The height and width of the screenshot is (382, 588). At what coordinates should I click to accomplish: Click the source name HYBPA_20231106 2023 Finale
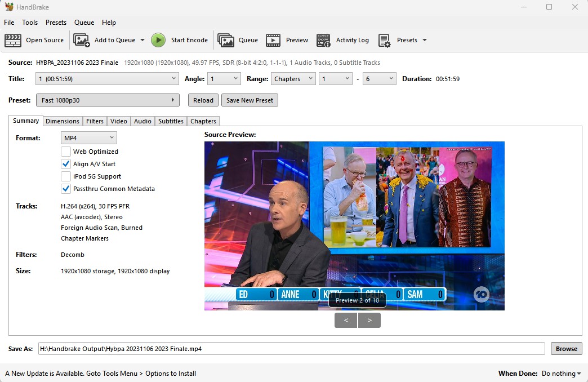pyautogui.click(x=77, y=63)
